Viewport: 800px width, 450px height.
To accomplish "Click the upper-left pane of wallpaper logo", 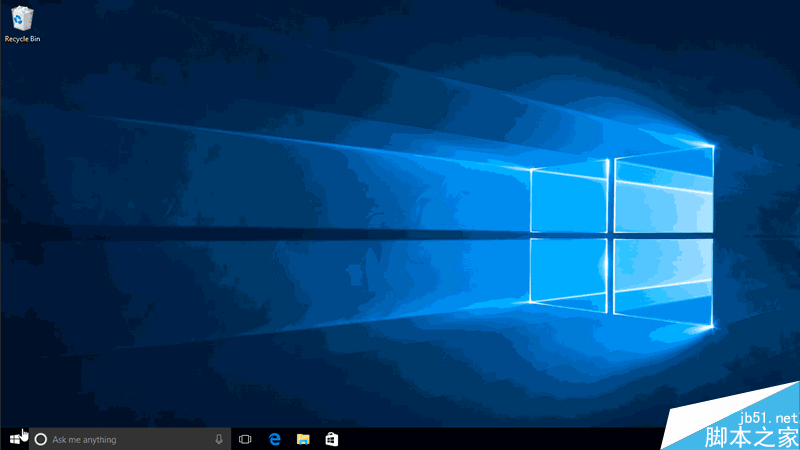I will pyautogui.click(x=569, y=197).
